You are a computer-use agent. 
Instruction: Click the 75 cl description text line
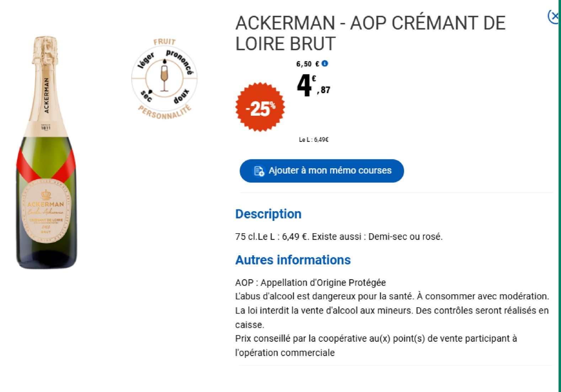click(x=339, y=237)
